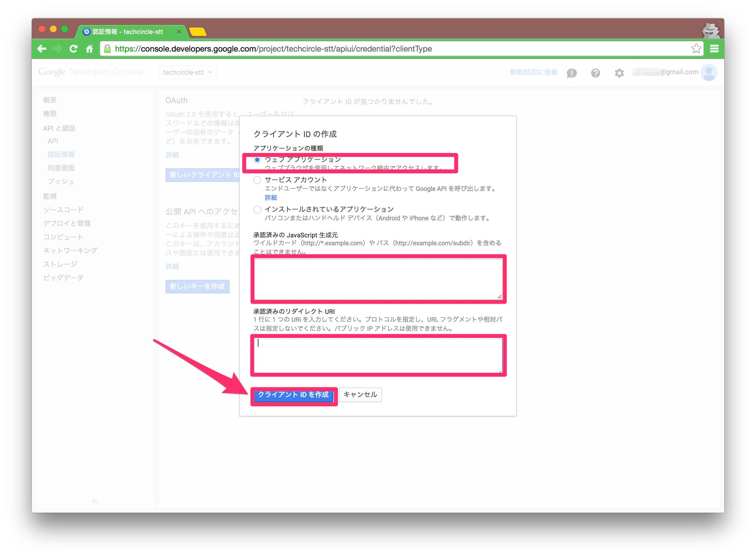
Task: Select the インストールされているアプリケーション radio button
Action: 257,209
